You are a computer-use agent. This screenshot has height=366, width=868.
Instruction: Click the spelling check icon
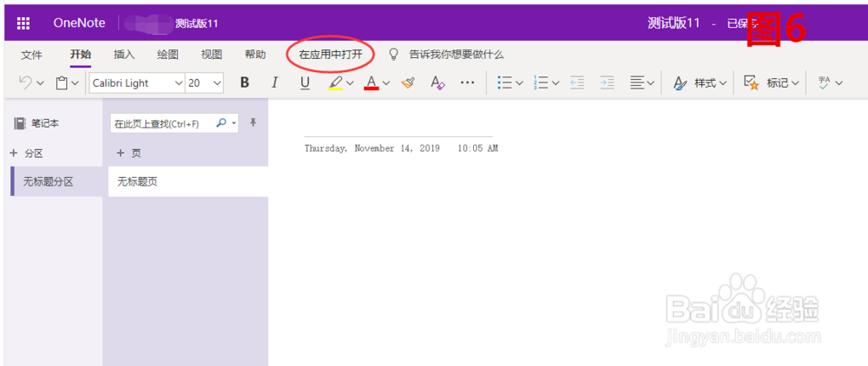(825, 83)
